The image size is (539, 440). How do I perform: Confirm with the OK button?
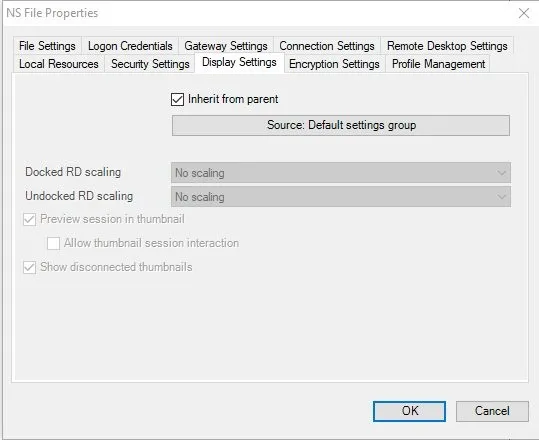pyautogui.click(x=409, y=411)
